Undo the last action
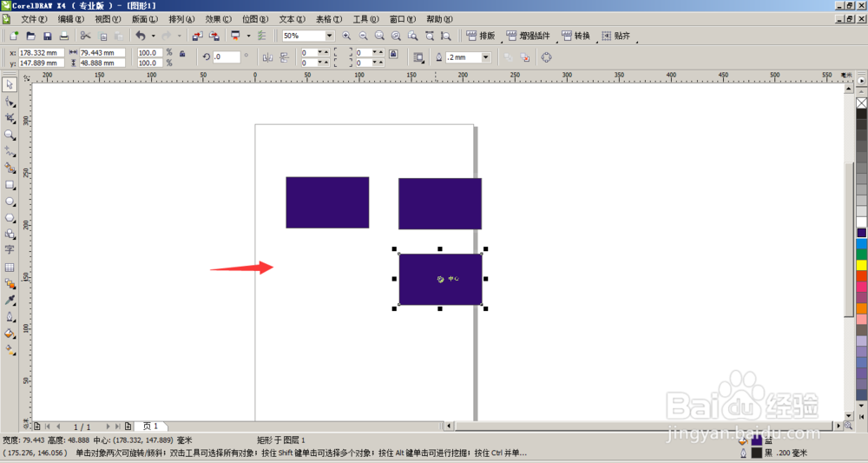The height and width of the screenshot is (463, 868). coord(141,36)
